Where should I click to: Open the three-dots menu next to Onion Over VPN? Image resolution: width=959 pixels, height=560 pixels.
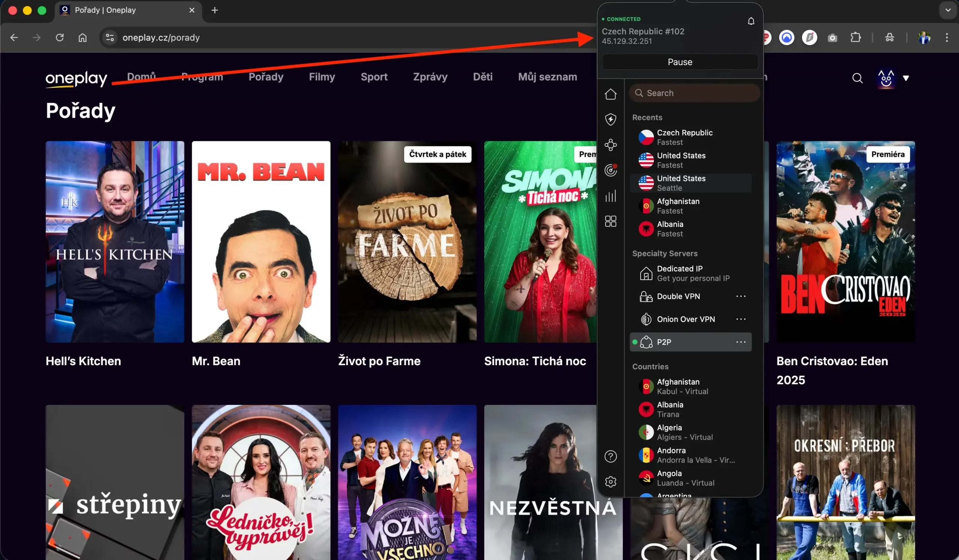click(x=741, y=319)
